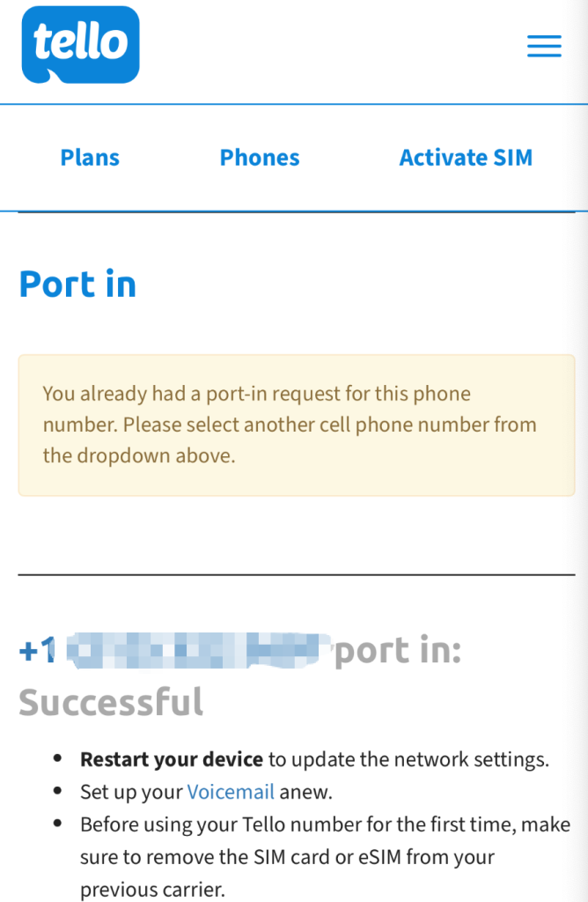This screenshot has width=588, height=902.
Task: Click "previous carrier" in the last bullet
Action: [x=153, y=889]
